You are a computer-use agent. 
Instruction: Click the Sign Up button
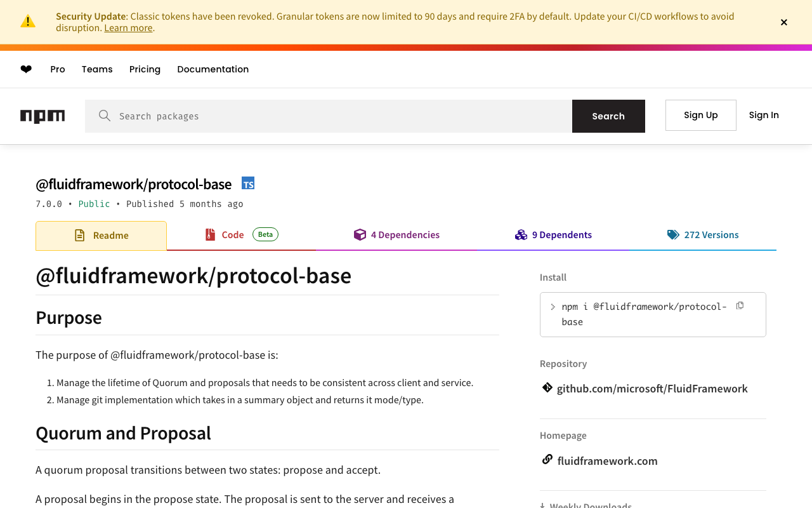pyautogui.click(x=701, y=115)
